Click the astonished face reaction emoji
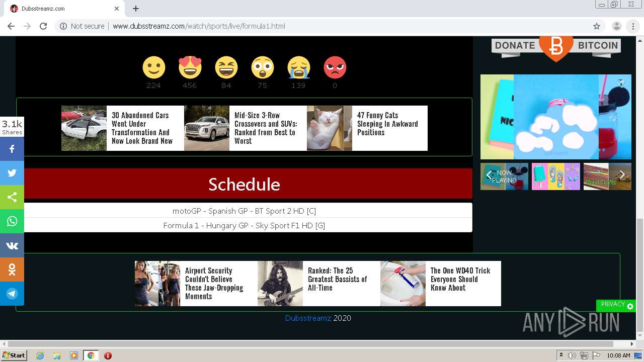644x362 pixels. [x=262, y=67]
